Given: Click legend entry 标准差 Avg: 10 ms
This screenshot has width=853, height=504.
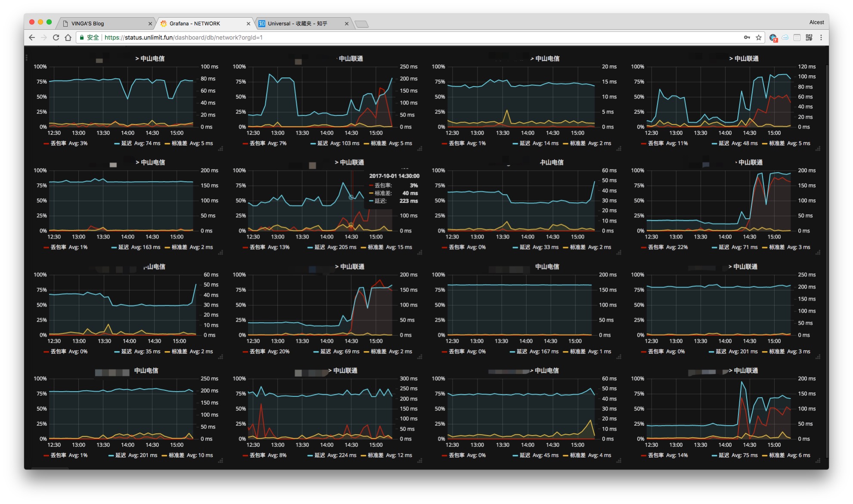Looking at the screenshot, I should (x=187, y=455).
